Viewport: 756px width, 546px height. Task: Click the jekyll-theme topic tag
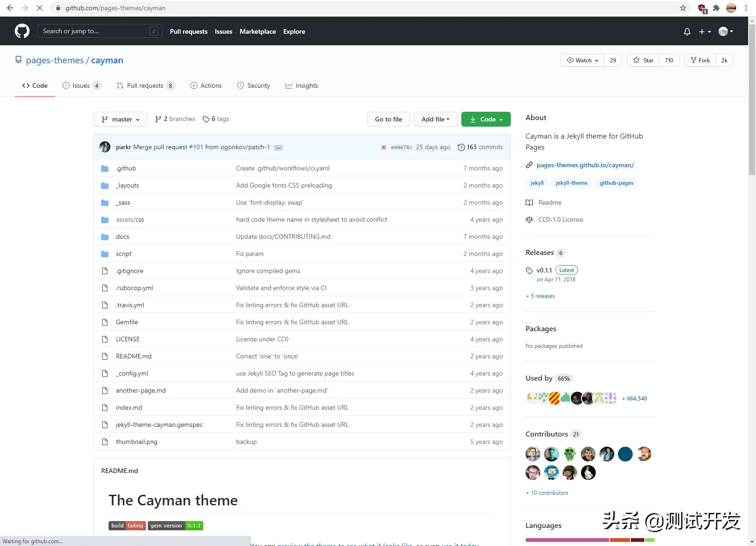click(571, 183)
